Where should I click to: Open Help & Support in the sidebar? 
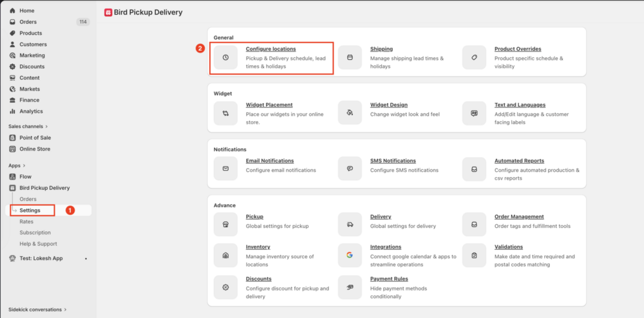(x=38, y=244)
